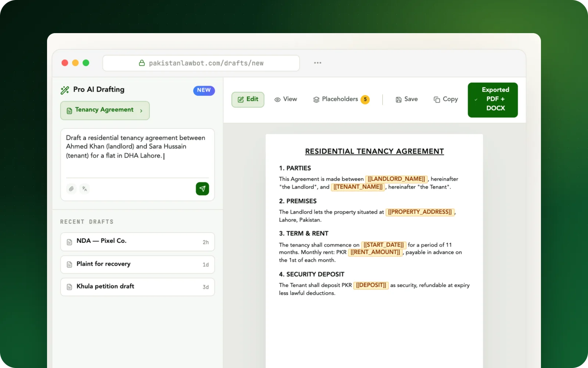Open the browser three-dots menu
The image size is (588, 368).
[x=318, y=63]
